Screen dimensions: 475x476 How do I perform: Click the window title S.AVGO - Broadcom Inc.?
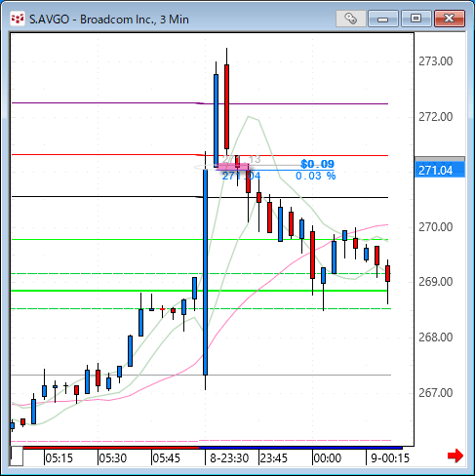[x=109, y=20]
